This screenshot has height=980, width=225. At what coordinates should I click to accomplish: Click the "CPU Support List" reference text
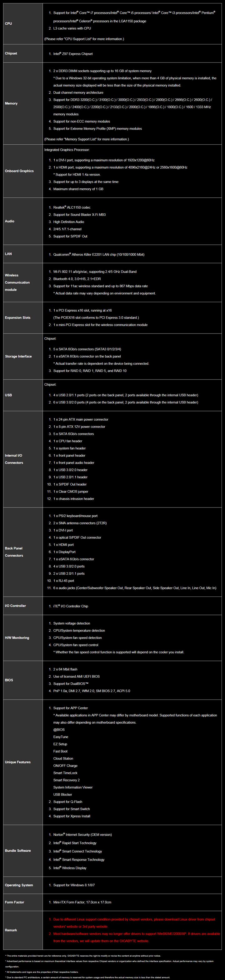pyautogui.click(x=84, y=39)
